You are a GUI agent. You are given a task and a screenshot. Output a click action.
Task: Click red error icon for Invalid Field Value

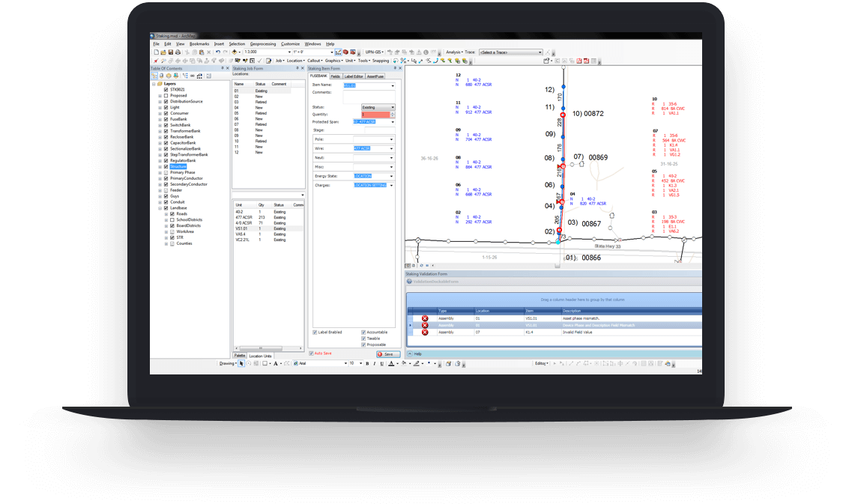pos(425,332)
